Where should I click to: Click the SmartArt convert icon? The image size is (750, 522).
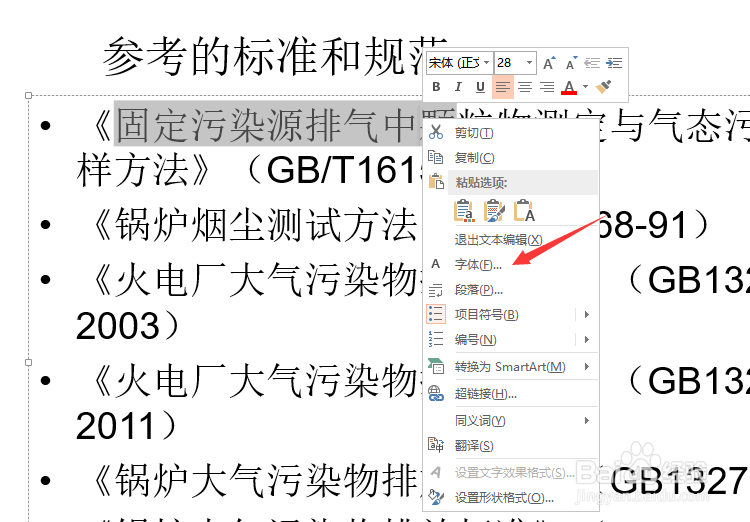pos(436,366)
